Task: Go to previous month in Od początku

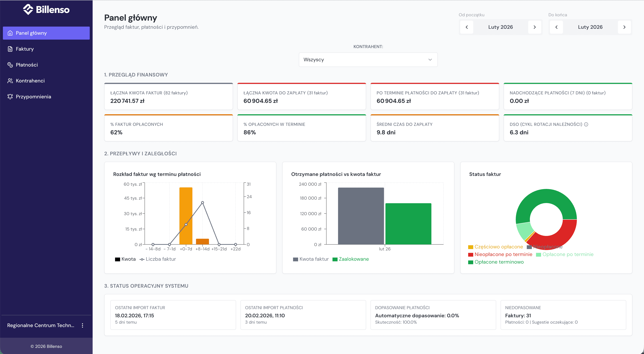Action: (467, 27)
